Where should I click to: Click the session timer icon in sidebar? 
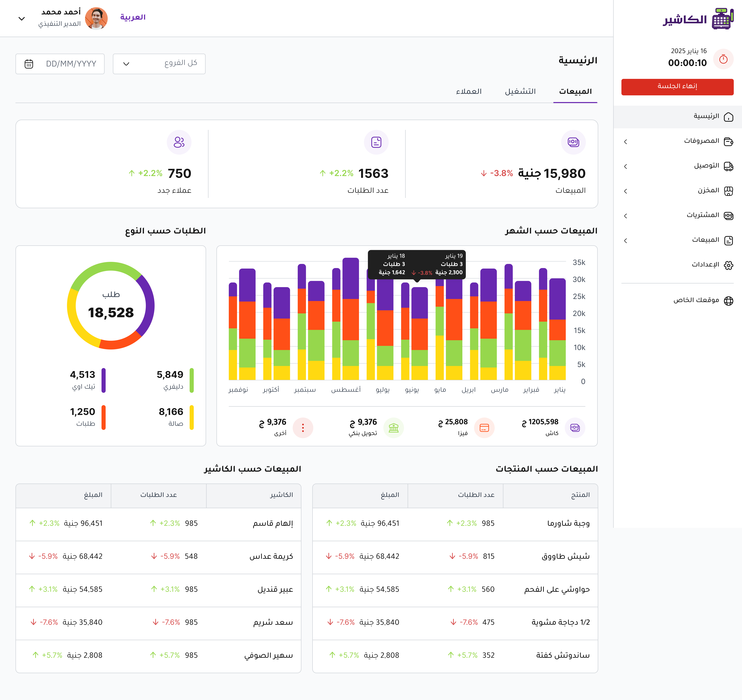point(723,59)
